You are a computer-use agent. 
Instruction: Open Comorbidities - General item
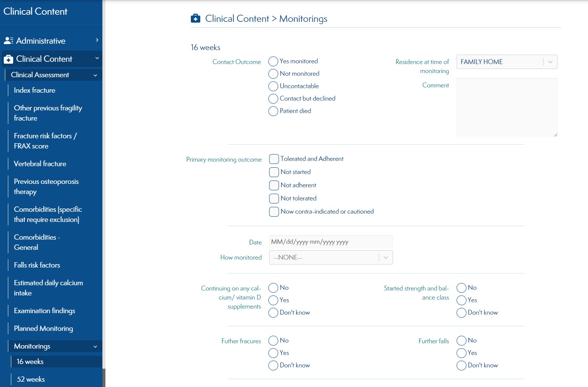(55, 242)
